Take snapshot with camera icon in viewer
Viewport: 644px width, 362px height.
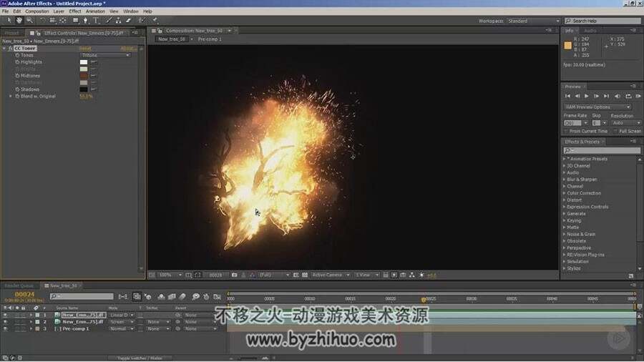(235, 275)
